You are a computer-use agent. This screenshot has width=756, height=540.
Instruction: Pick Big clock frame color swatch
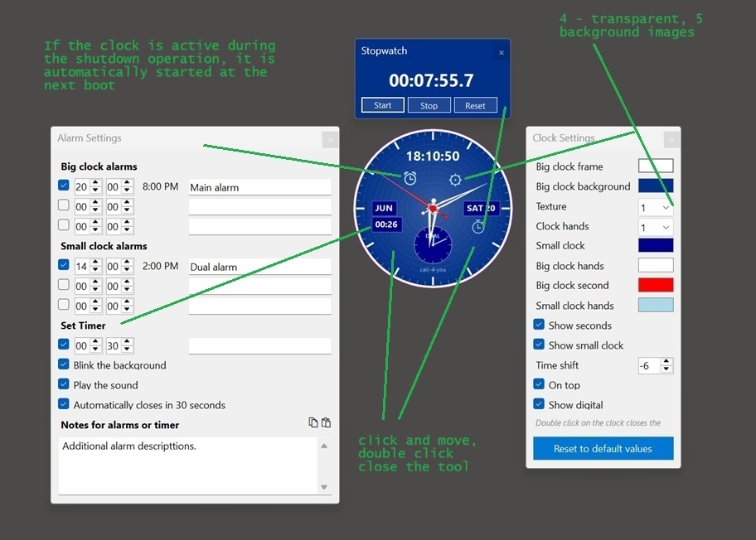pos(656,166)
